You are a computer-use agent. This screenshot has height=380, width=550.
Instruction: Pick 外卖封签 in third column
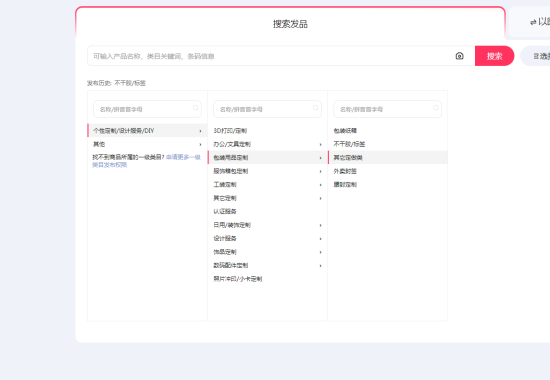345,171
